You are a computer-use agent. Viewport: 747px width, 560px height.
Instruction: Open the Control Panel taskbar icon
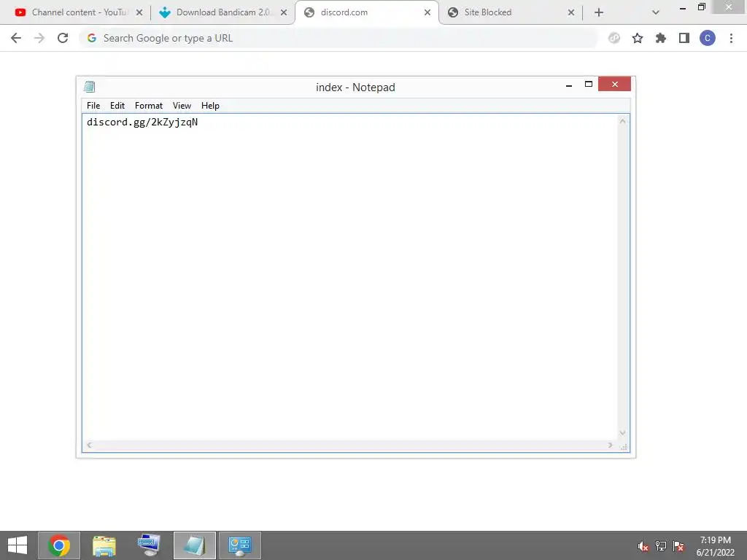(239, 545)
